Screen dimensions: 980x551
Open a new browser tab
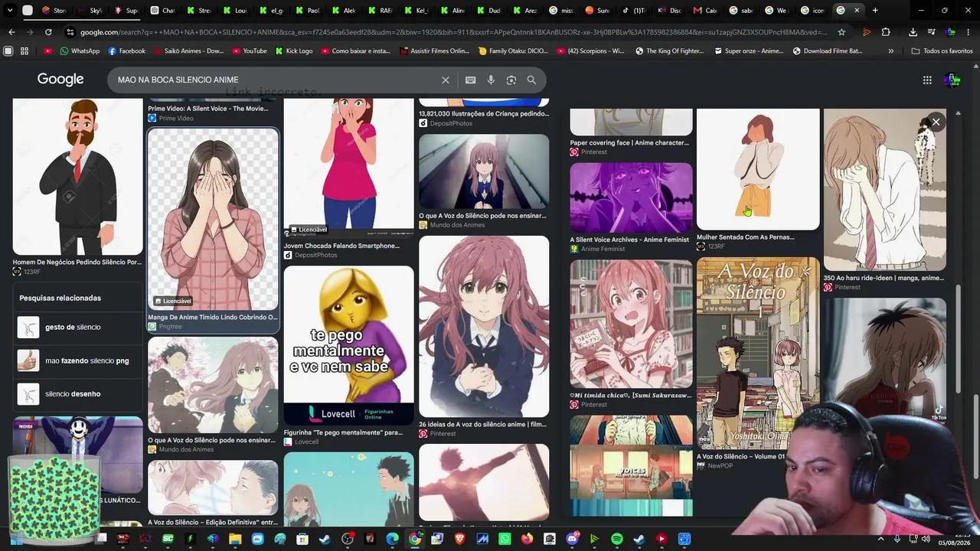[875, 11]
